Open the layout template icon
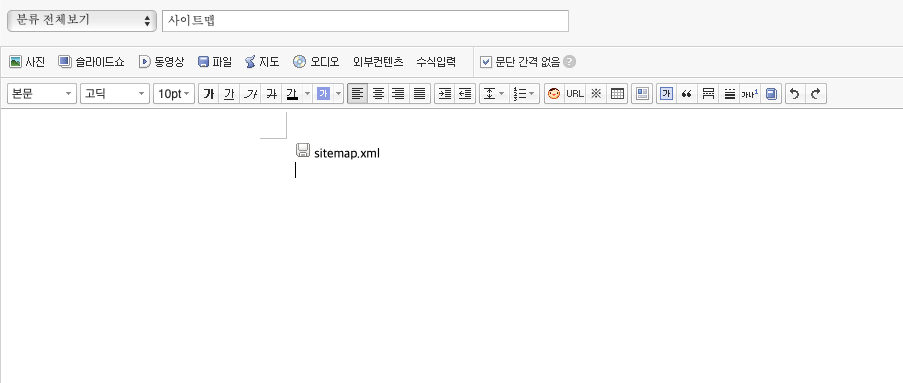 tap(642, 93)
